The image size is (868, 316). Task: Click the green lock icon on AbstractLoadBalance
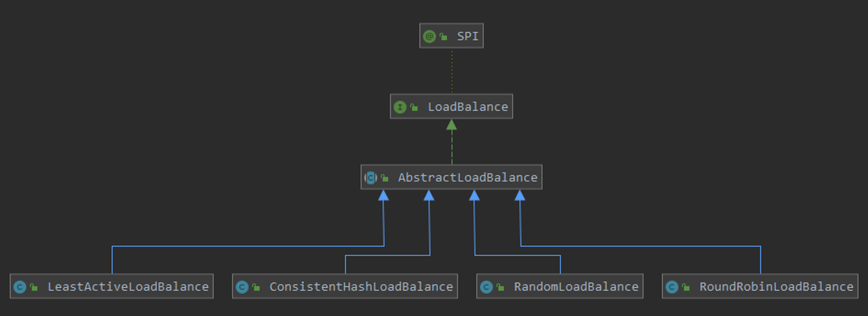tap(385, 178)
